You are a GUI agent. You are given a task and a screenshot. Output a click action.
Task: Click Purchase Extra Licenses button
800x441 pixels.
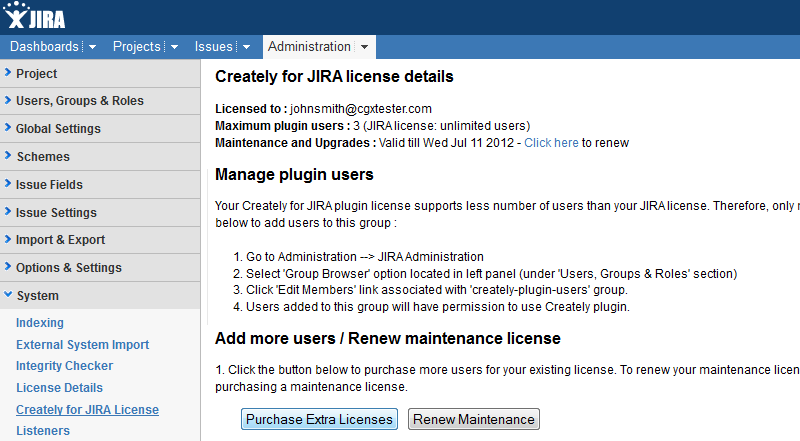[319, 419]
